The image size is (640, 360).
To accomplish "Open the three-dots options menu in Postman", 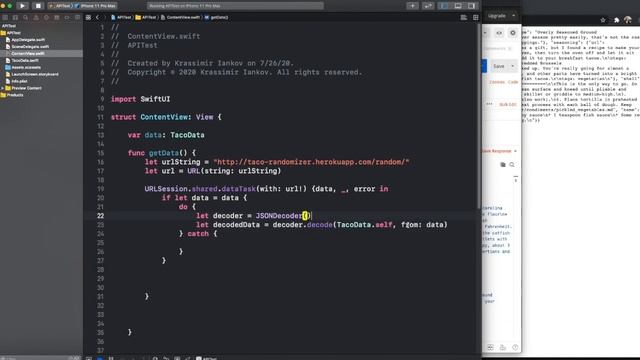I will (489, 104).
